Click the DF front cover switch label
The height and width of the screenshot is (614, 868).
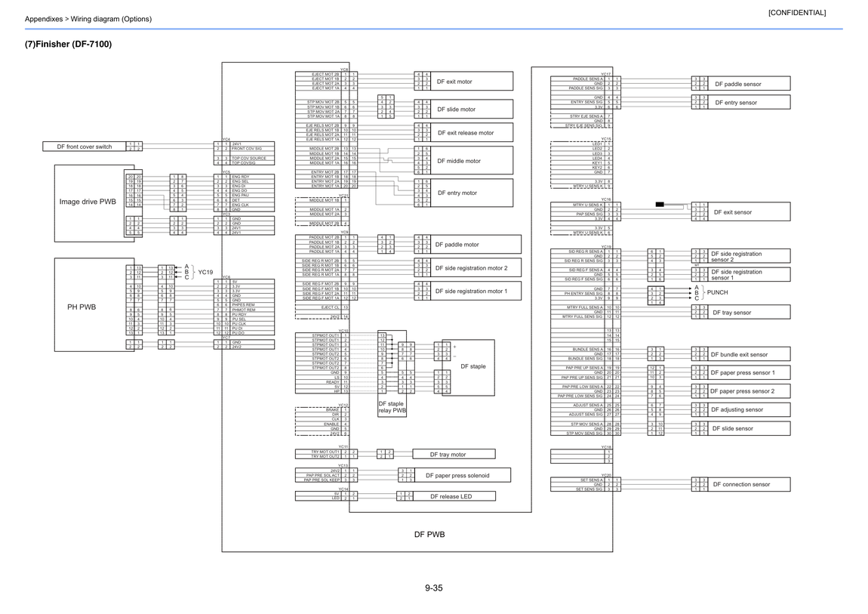[x=84, y=147]
